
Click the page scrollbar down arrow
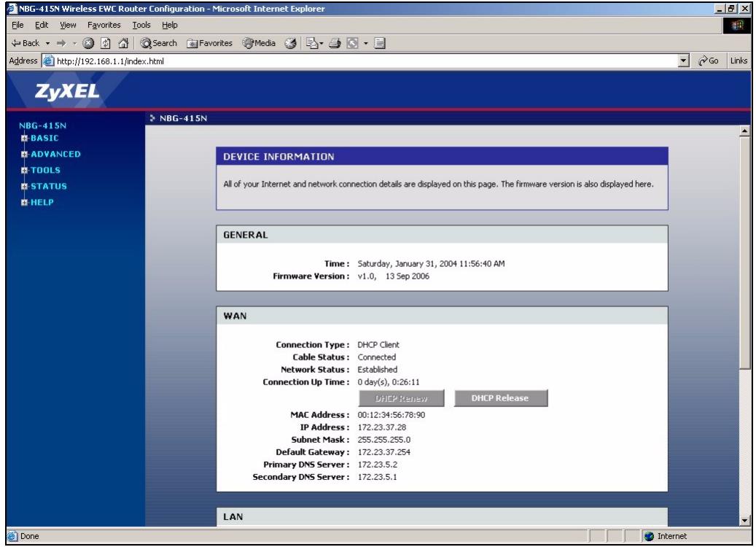click(744, 521)
